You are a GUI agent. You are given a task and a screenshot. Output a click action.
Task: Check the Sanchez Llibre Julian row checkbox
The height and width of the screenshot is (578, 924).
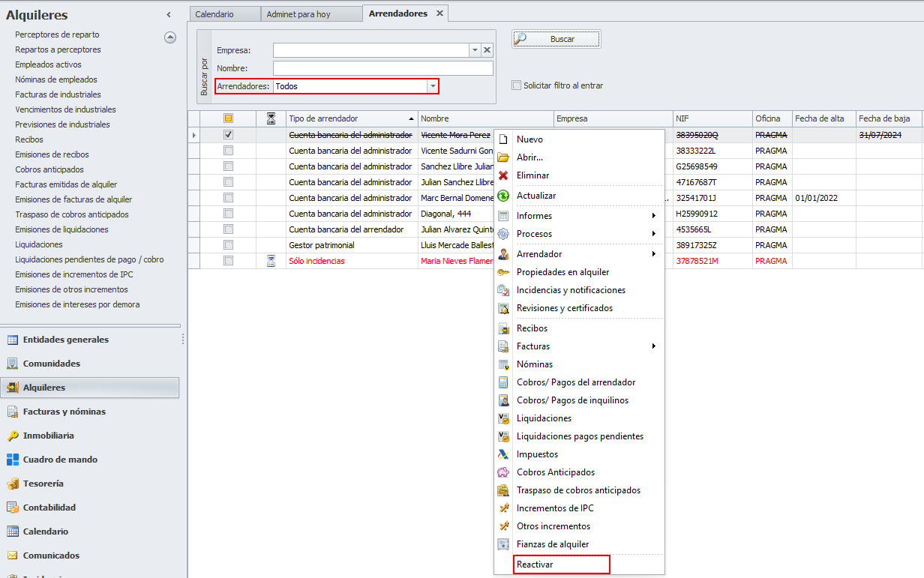[x=228, y=166]
